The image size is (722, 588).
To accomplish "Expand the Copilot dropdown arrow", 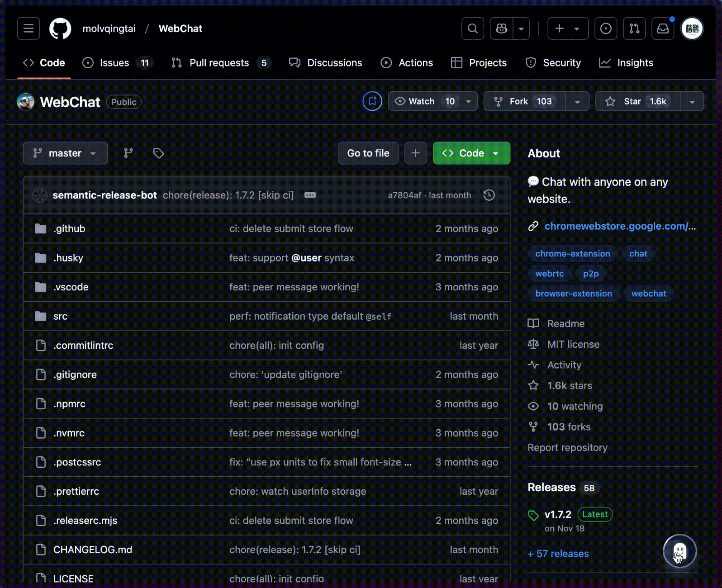I will (521, 28).
